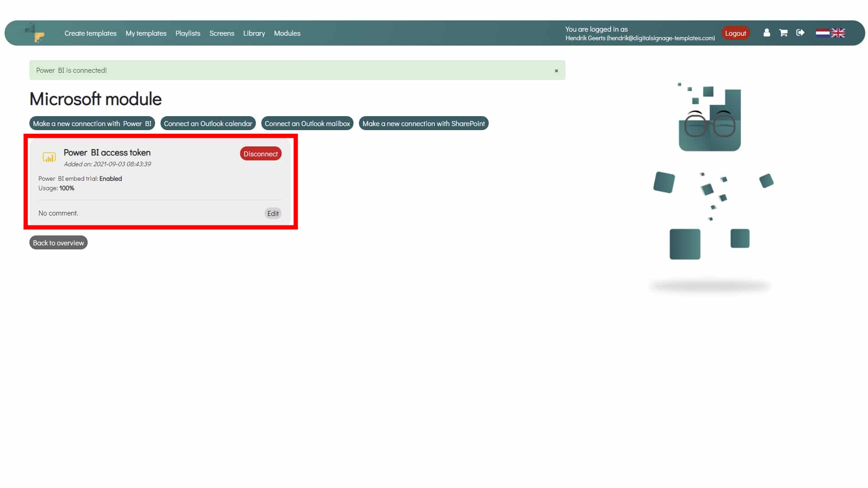Screen dimensions: 868x488
Task: Click the 'Power BI access token' title
Action: coord(107,153)
